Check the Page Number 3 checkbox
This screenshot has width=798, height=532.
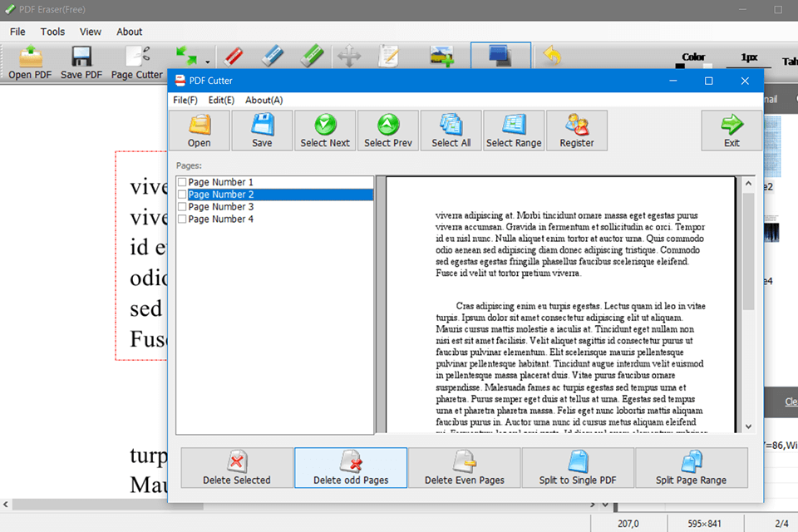[182, 207]
